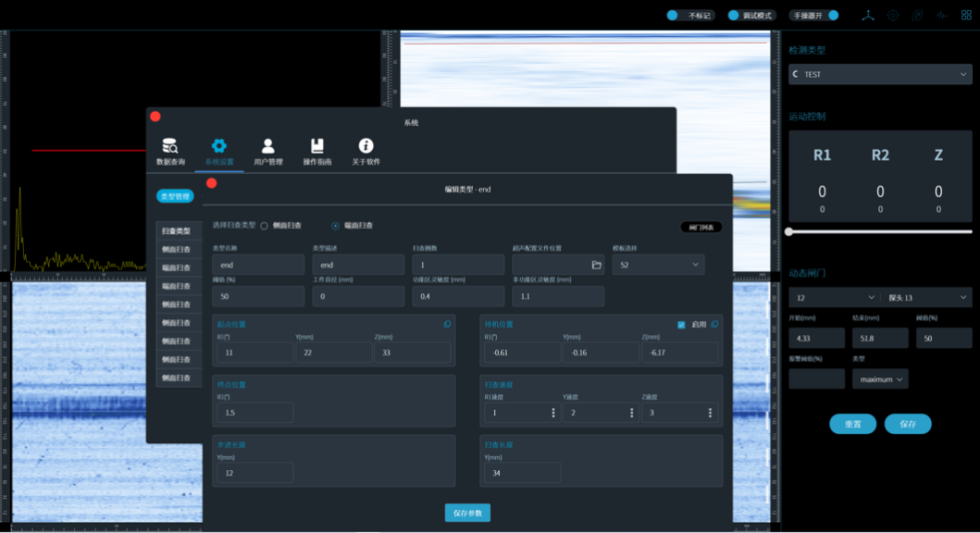Click the 闸门列表 button
Image resolution: width=980 pixels, height=533 pixels.
tap(701, 228)
